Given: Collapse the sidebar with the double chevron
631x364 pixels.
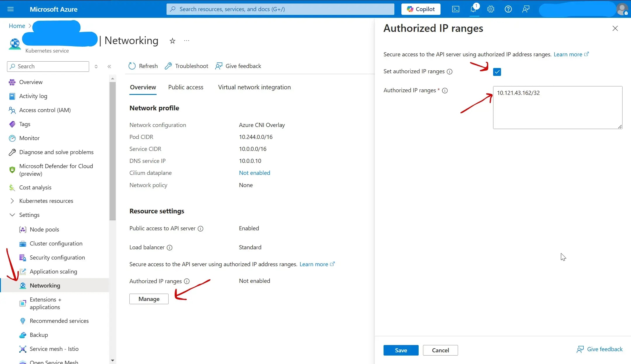Looking at the screenshot, I should tap(109, 67).
